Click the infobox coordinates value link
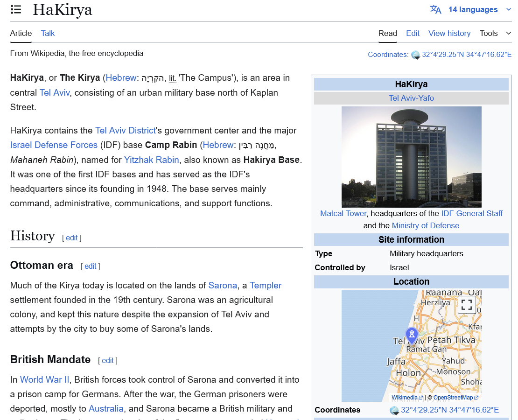The image size is (518, 420). click(450, 410)
